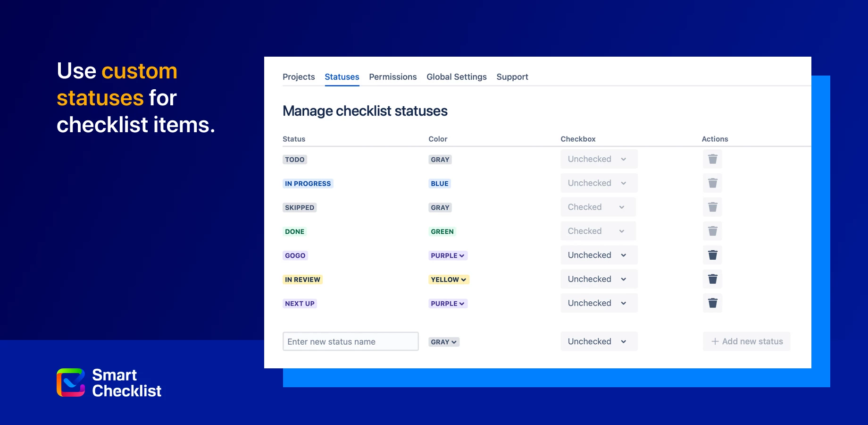Delete the NEXT UP status

712,303
